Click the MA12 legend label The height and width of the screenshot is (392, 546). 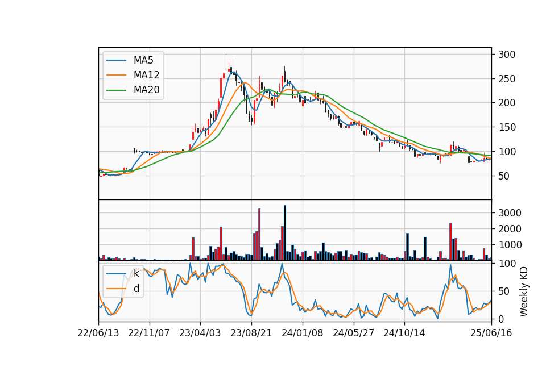tap(146, 75)
